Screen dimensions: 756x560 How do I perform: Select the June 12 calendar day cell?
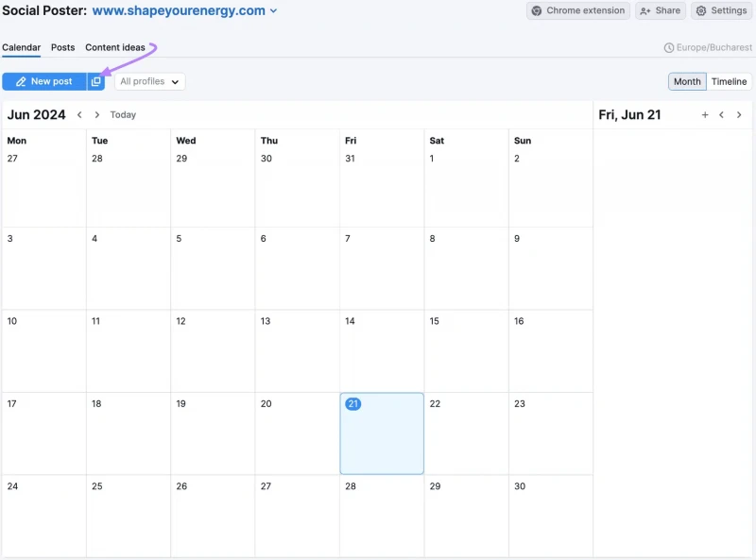(213, 351)
